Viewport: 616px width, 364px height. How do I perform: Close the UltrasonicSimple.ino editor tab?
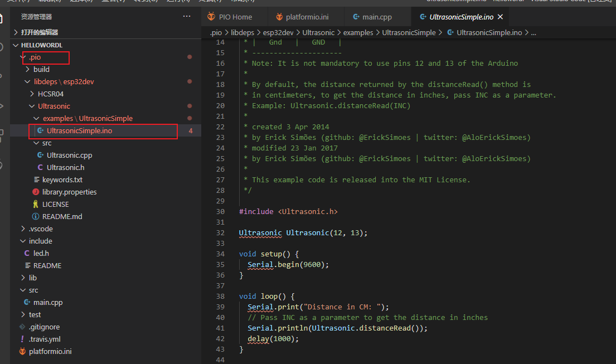[500, 17]
